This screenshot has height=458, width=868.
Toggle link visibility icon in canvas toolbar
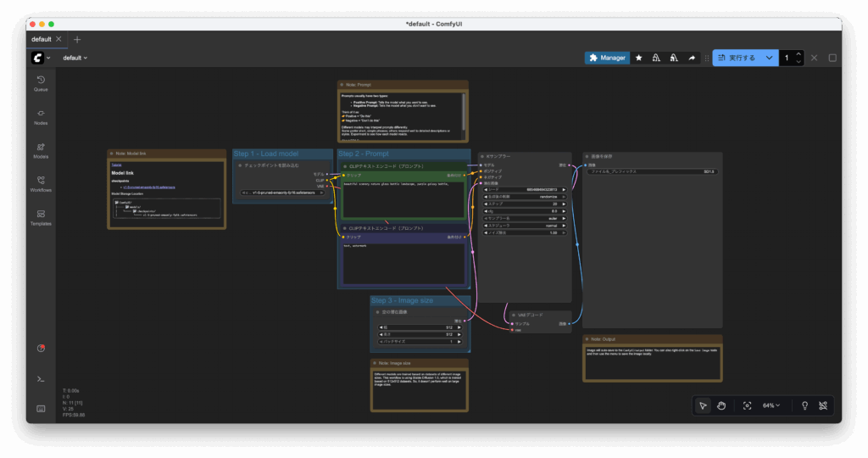(x=822, y=406)
